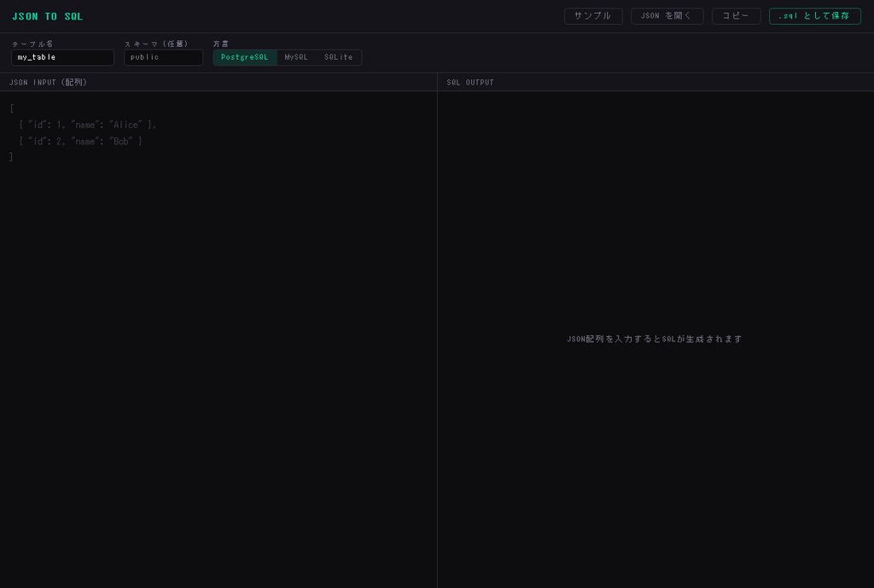Screen dimensions: 874x588
Task: Click the スキーマ (任意) label
Action: point(157,44)
